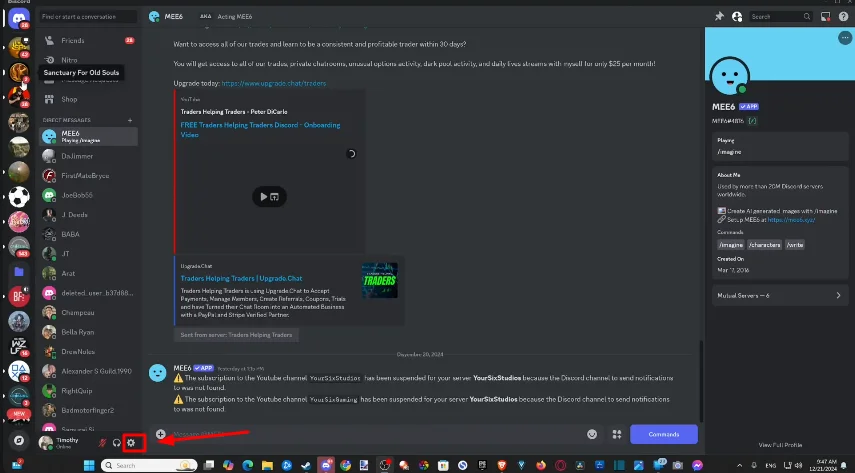Open Bella Ryan direct message
This screenshot has height=473, width=855.
click(x=89, y=332)
